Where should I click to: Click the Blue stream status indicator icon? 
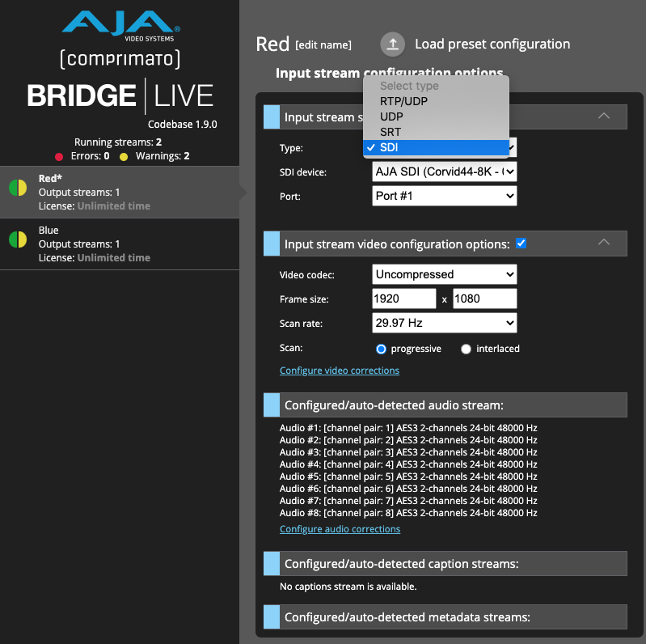(18, 239)
